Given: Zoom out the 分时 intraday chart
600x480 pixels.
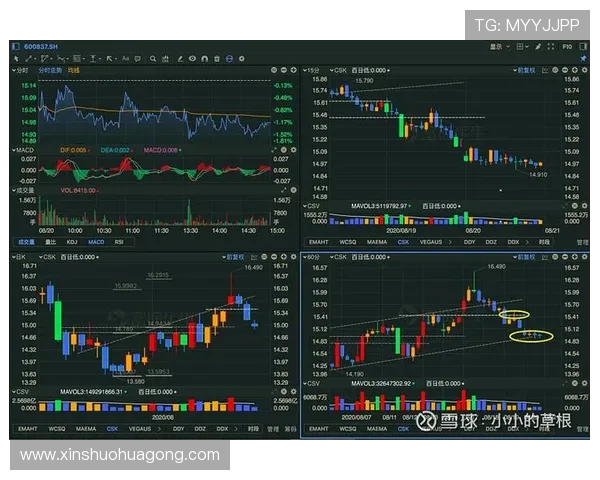Looking at the screenshot, I should click(x=284, y=70).
